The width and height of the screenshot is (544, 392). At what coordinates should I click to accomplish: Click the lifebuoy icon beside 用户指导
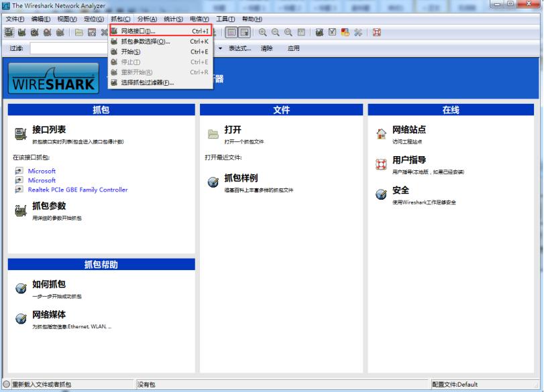pos(381,164)
